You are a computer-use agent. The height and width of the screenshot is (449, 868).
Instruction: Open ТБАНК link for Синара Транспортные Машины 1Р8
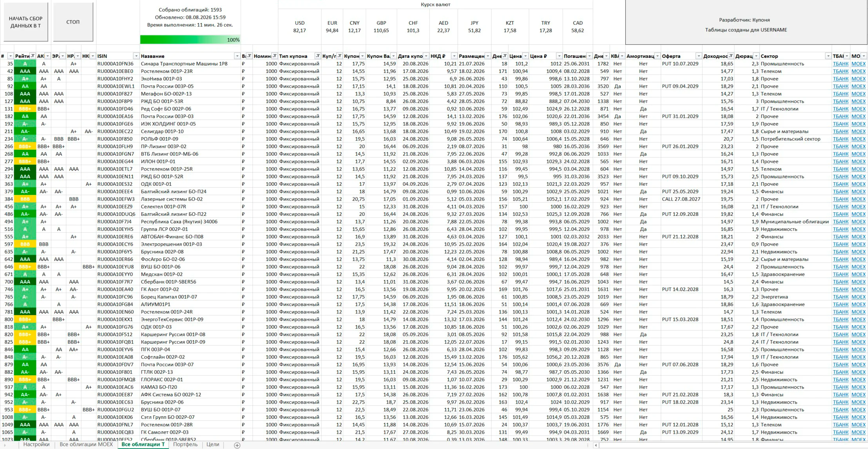coord(841,64)
